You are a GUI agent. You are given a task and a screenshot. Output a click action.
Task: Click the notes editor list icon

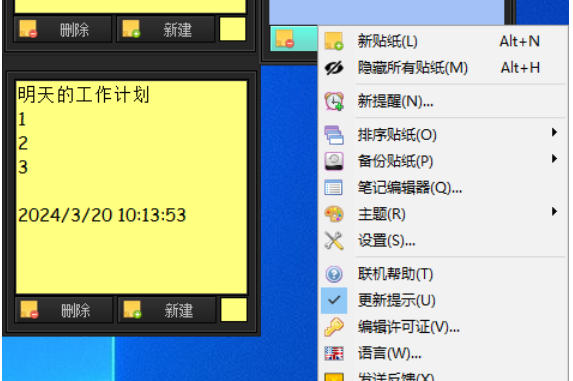click(x=334, y=188)
